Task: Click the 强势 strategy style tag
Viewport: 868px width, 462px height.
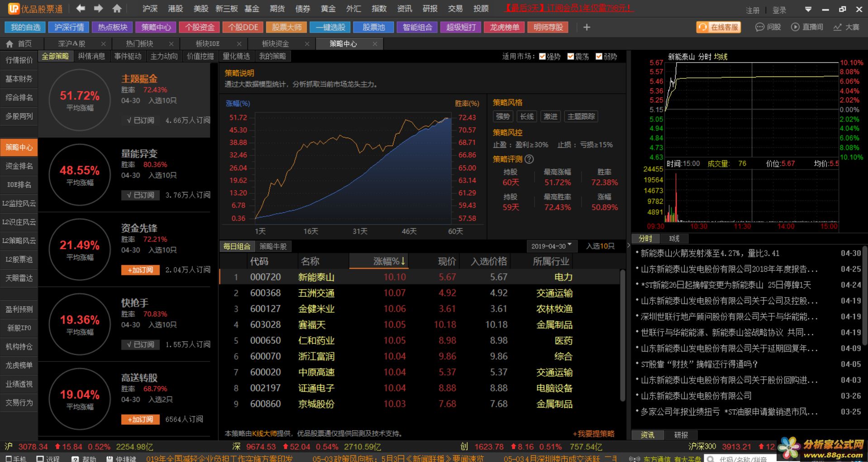Action: point(503,116)
